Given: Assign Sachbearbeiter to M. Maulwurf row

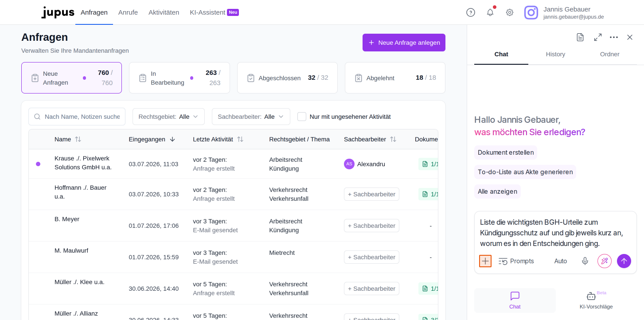Looking at the screenshot, I should [371, 257].
